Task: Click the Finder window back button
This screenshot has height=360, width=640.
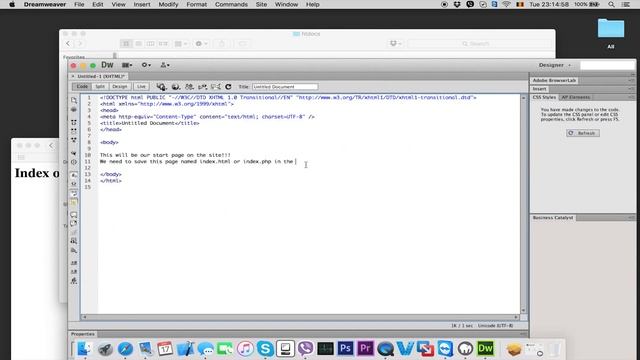Action: pyautogui.click(x=68, y=43)
